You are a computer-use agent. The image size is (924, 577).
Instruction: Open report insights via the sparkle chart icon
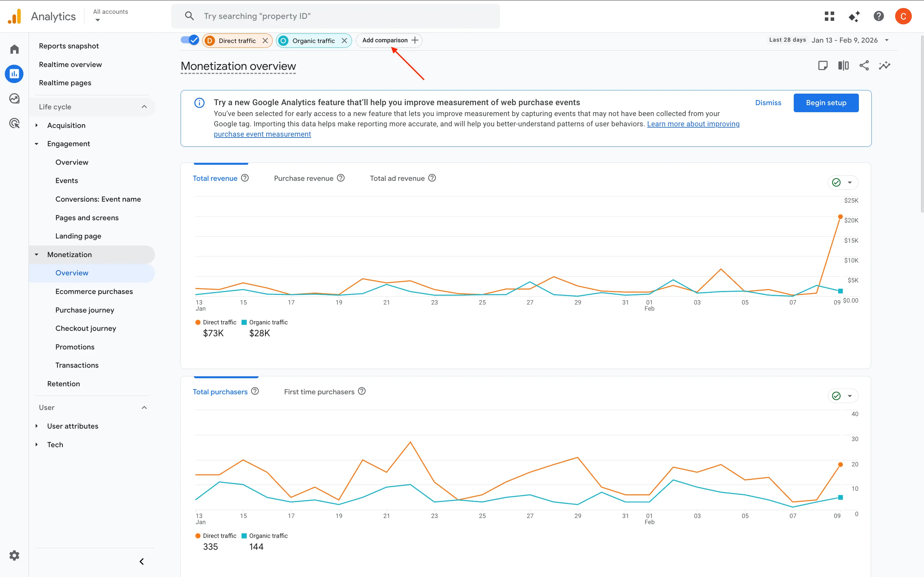[885, 65]
